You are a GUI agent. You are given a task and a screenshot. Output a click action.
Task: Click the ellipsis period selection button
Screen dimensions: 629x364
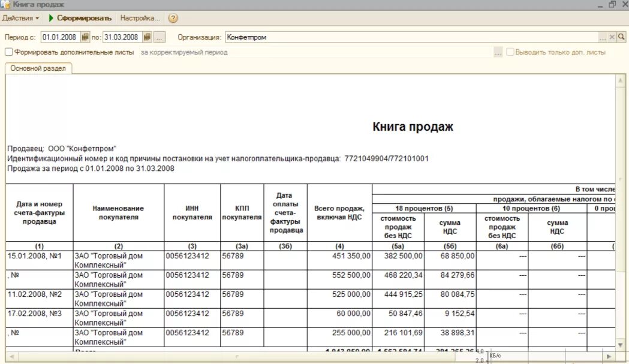pyautogui.click(x=159, y=37)
